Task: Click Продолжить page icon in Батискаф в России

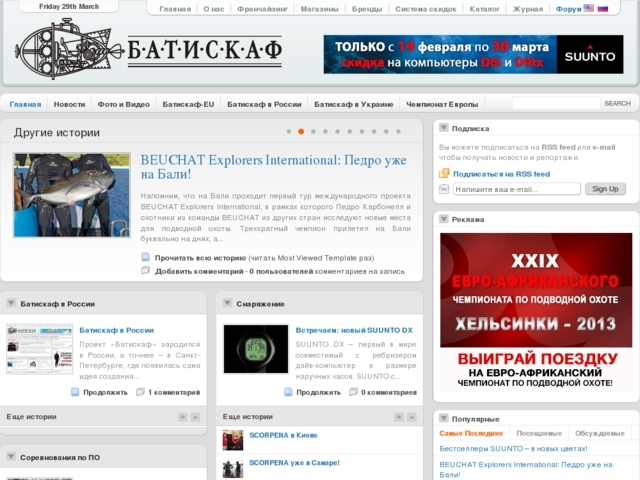Action: pos(75,392)
